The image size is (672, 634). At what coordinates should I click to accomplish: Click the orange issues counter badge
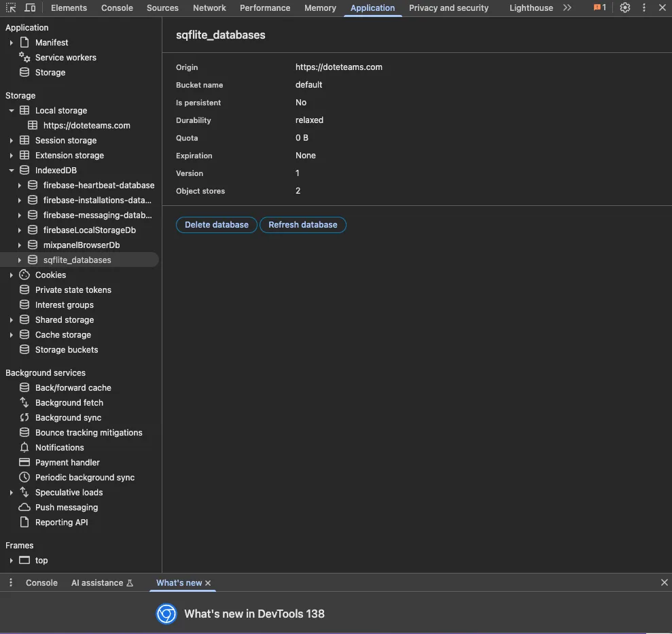click(599, 7)
